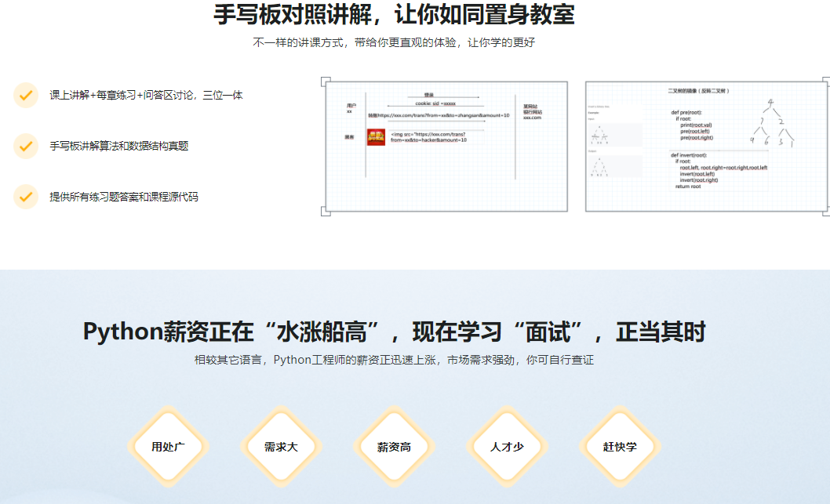The image size is (830, 504).
Task: Select the 赶快学 diamond badge
Action: click(620, 447)
